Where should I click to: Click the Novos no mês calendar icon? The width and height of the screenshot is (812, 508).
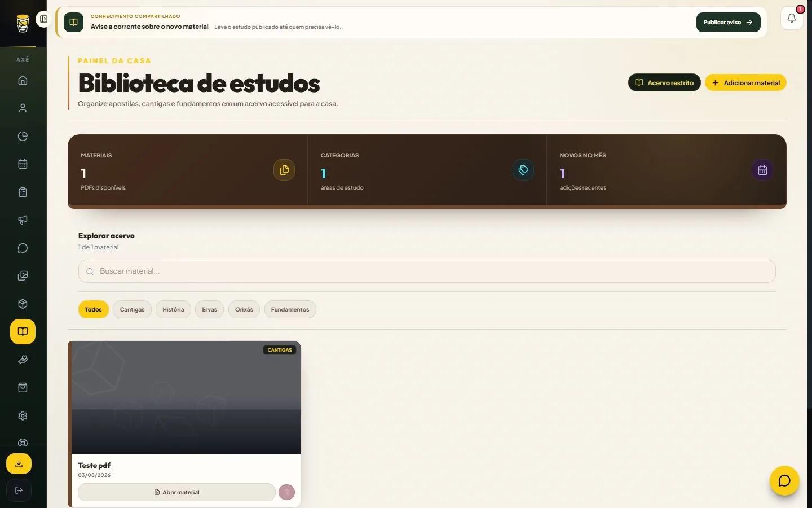coord(762,170)
